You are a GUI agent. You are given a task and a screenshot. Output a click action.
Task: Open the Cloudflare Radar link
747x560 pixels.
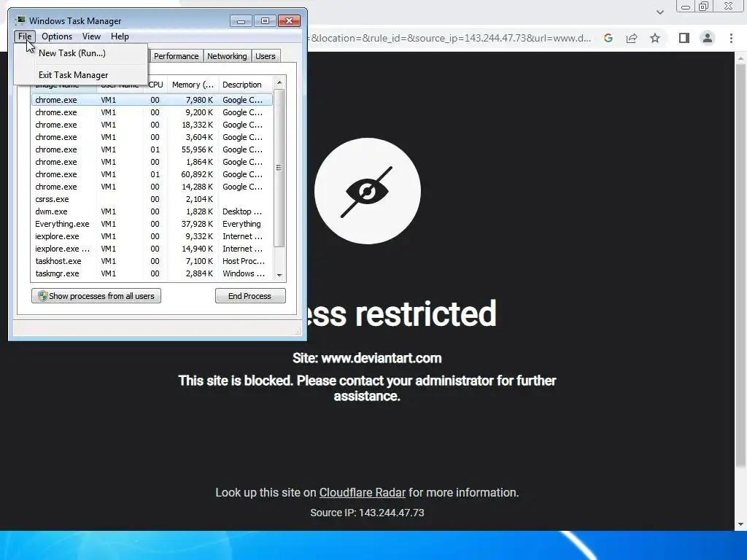click(x=362, y=492)
